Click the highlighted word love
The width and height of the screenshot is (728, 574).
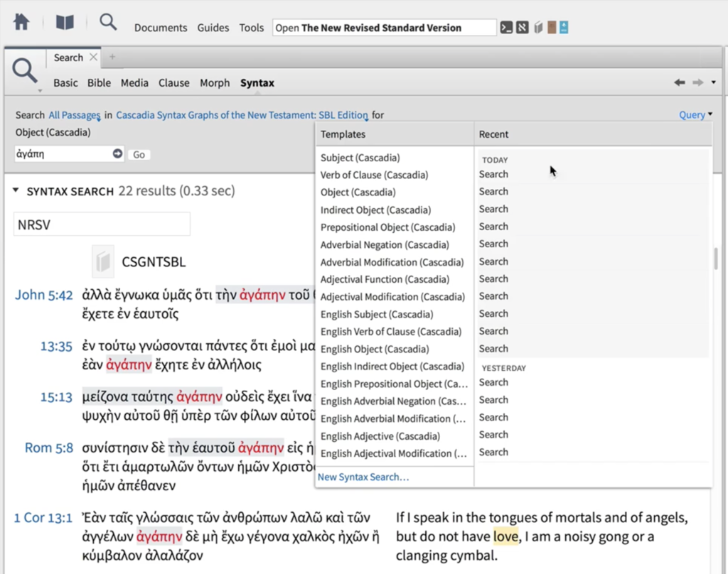(505, 536)
